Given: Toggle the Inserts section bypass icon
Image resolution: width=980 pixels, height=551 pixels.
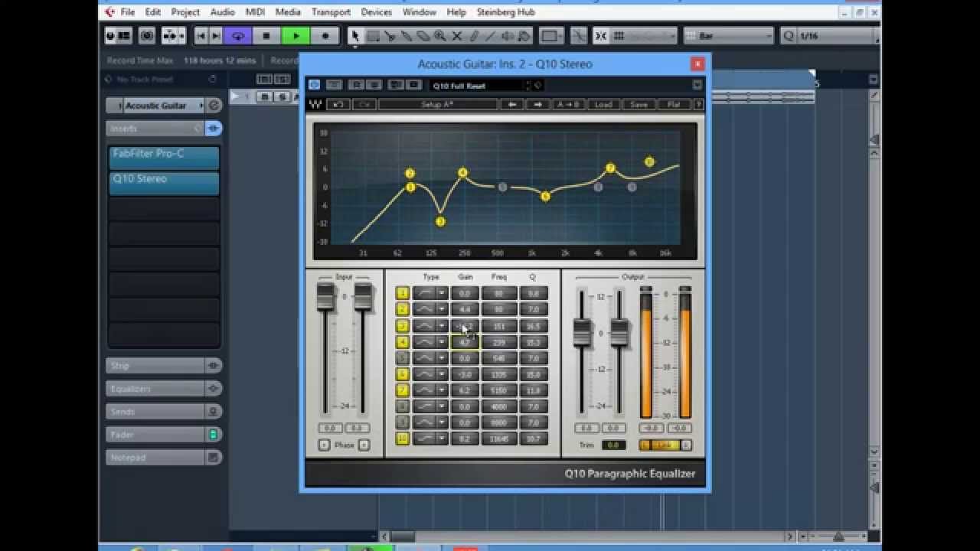Looking at the screenshot, I should tap(214, 129).
